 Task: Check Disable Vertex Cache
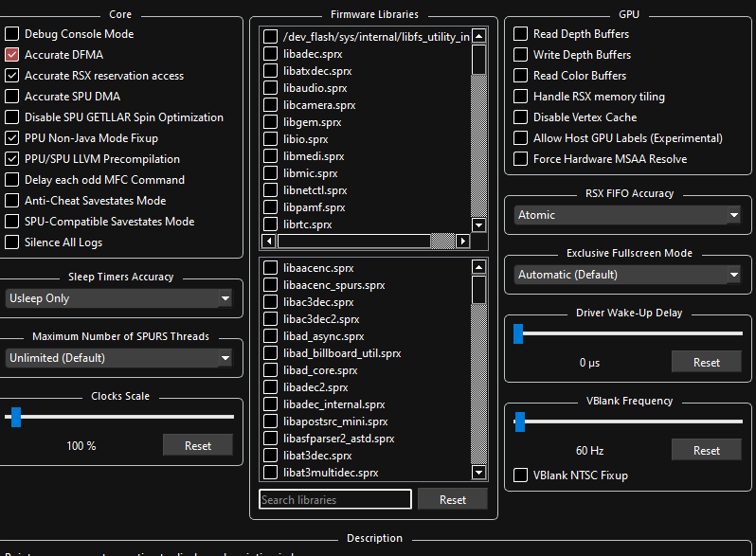coord(520,117)
